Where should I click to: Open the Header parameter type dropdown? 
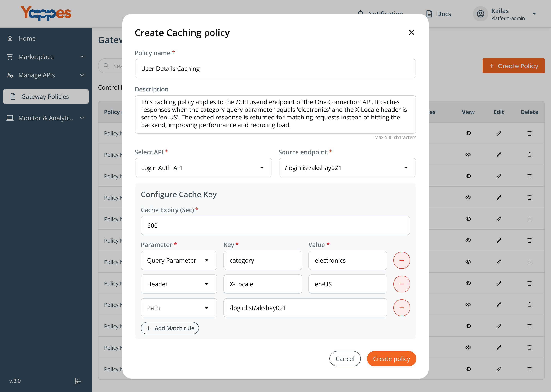tap(179, 284)
